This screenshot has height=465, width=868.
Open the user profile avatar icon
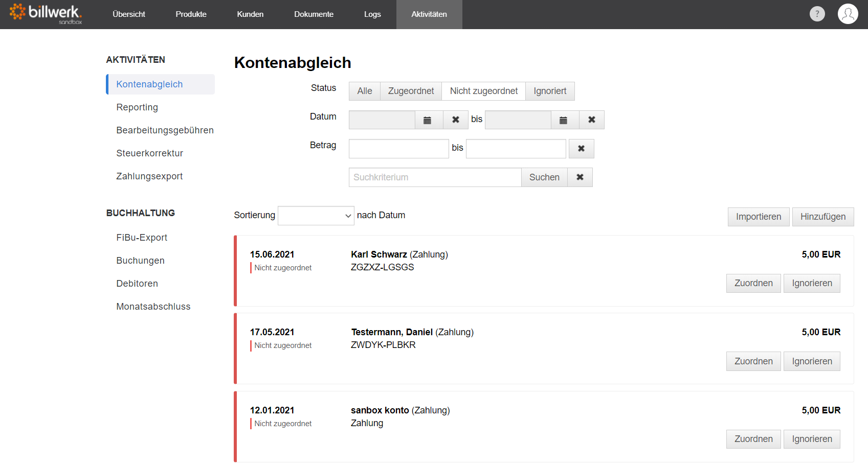tap(848, 14)
